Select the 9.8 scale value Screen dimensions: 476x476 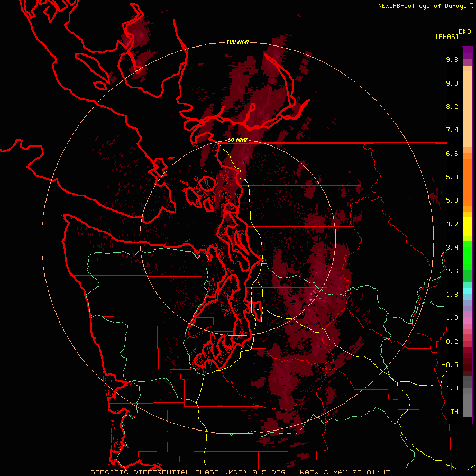[x=452, y=59]
